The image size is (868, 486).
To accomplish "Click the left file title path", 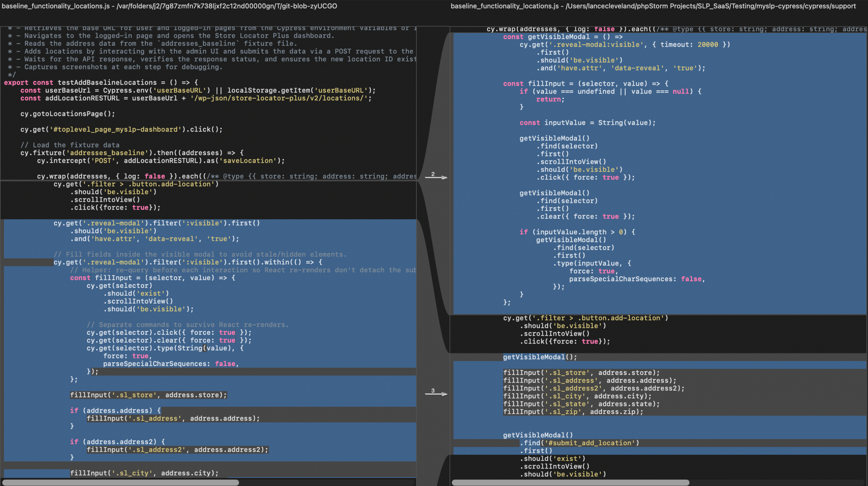I will 169,6.
